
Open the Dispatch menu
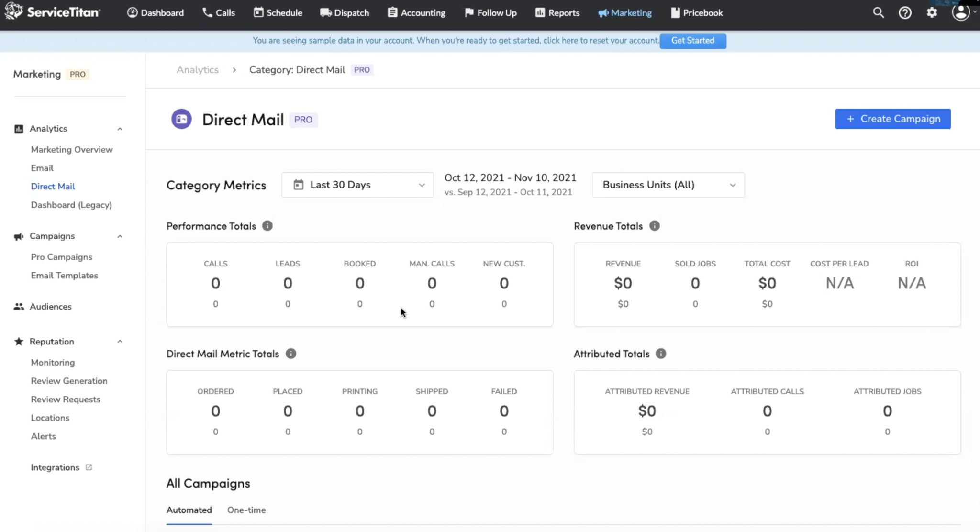(x=344, y=12)
